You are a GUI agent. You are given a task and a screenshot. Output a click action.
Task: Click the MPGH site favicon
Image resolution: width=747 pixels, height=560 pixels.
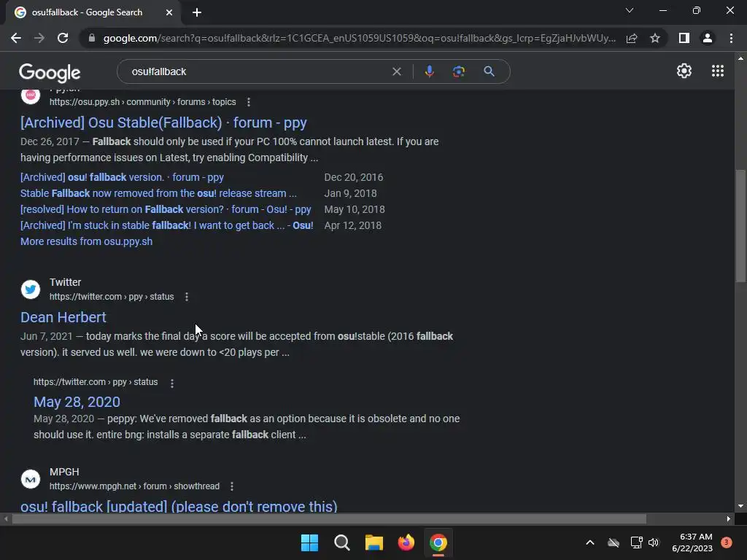31,479
